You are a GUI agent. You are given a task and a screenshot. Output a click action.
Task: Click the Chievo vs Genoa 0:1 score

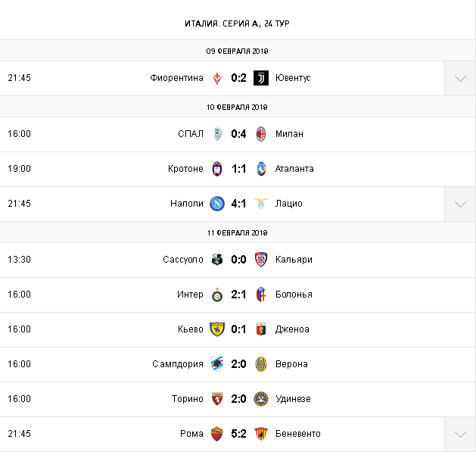239,329
